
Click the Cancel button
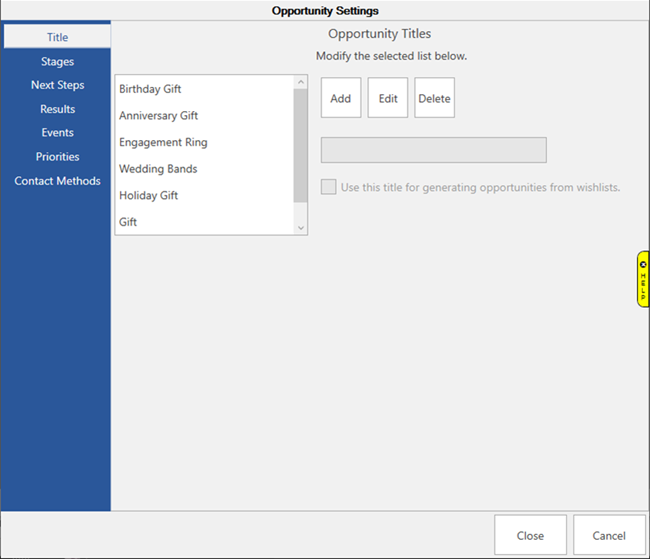(608, 536)
